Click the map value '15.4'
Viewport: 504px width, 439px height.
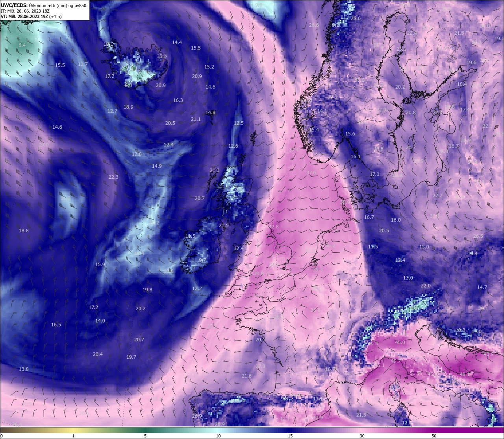[x=314, y=130]
